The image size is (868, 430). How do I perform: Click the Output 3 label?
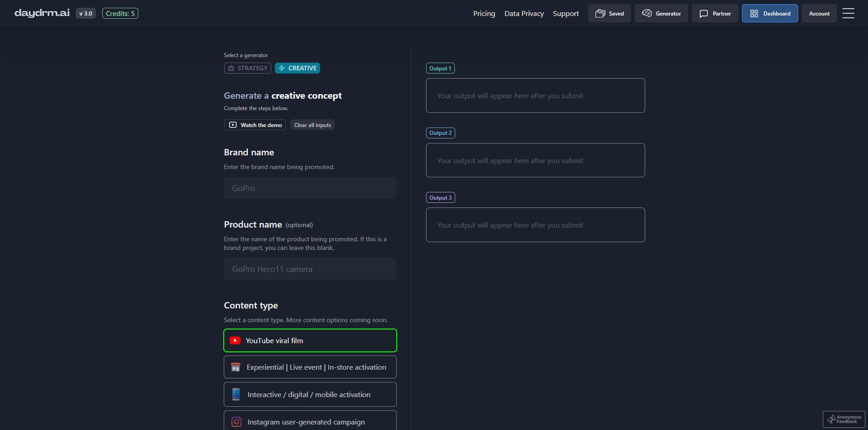pyautogui.click(x=440, y=197)
